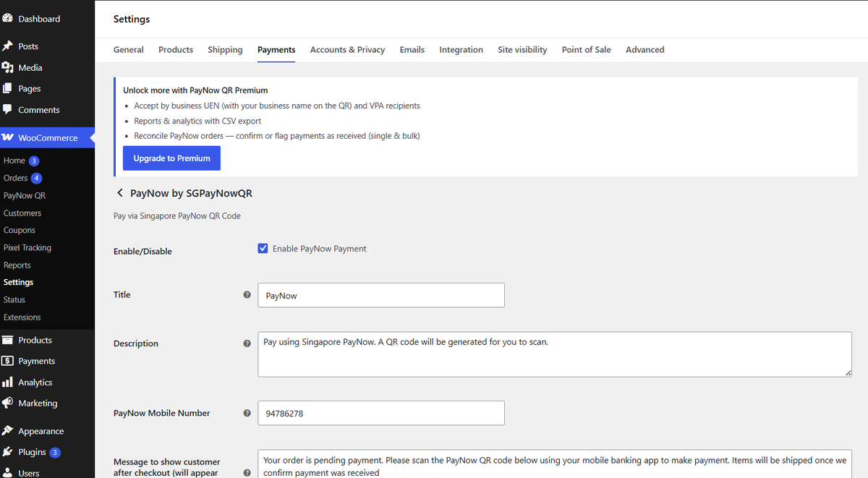The height and width of the screenshot is (478, 868).
Task: Click the Pages icon in sidebar
Action: pos(7,88)
